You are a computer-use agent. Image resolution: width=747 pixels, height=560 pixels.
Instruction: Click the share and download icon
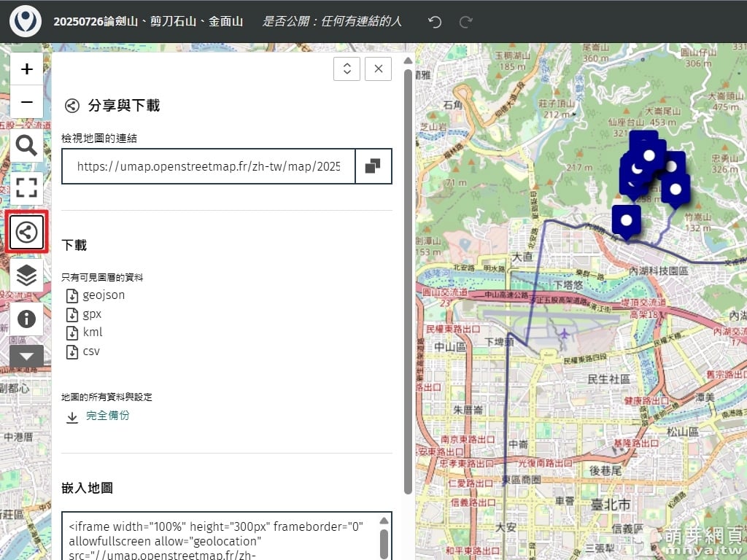tap(27, 233)
